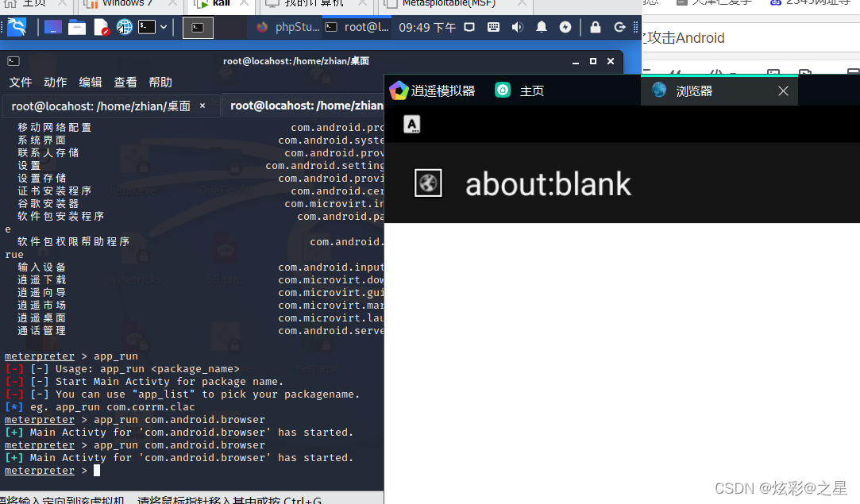Click the log out arrow icon
This screenshot has height=504, width=860.
tap(619, 27)
